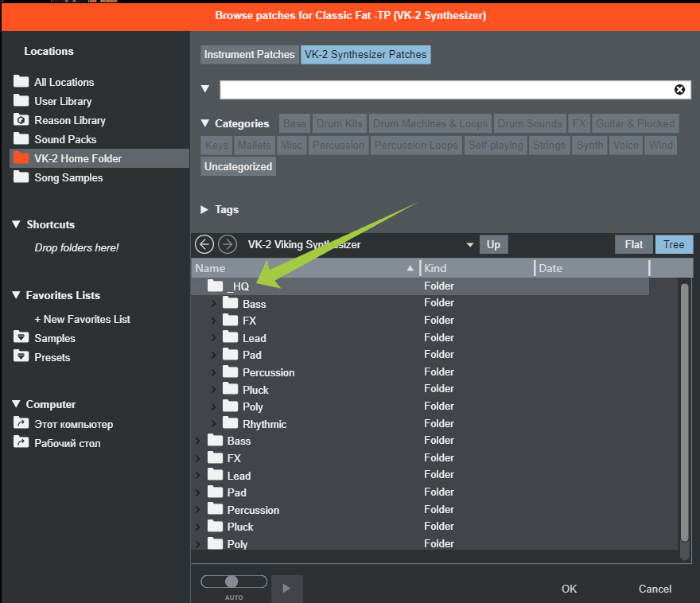Toggle the Strings category filter
The height and width of the screenshot is (603, 700).
[x=549, y=145]
